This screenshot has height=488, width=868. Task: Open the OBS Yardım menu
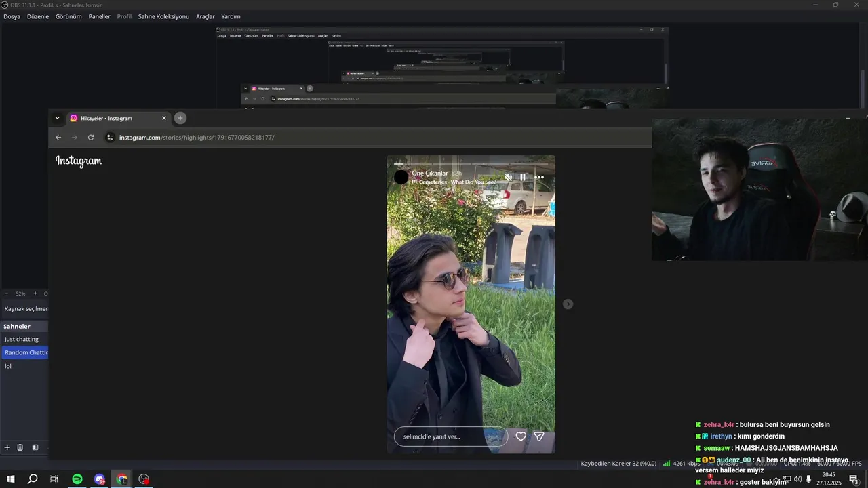click(x=231, y=16)
